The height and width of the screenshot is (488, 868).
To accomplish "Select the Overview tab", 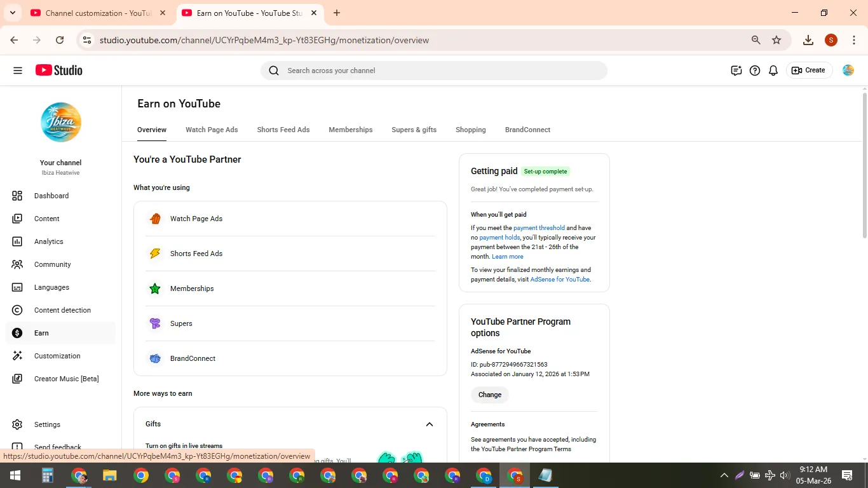I will (152, 130).
